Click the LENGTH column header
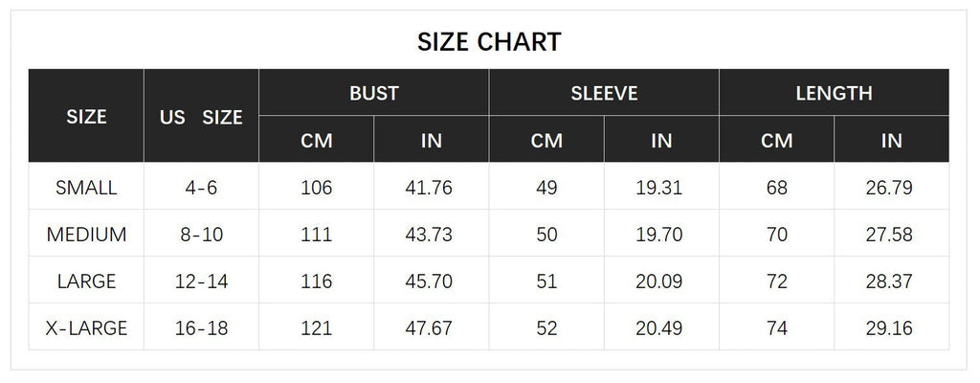The image size is (980, 383). (834, 93)
